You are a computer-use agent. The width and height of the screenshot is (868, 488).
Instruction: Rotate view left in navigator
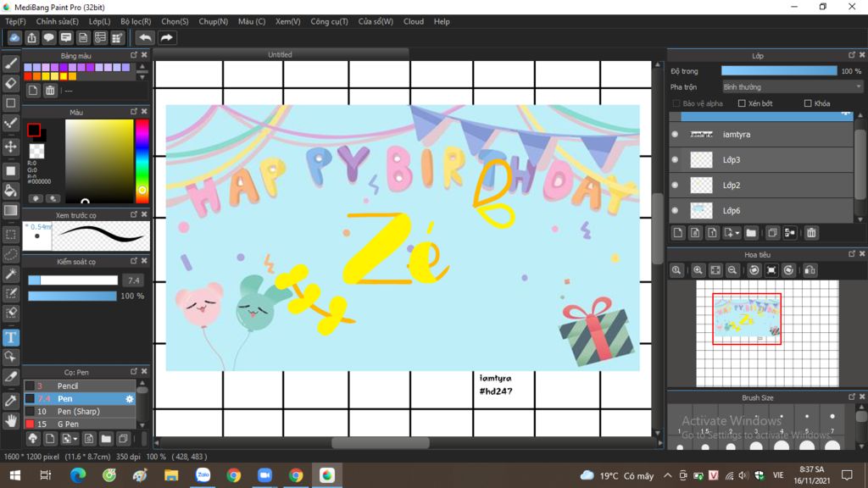[754, 270]
